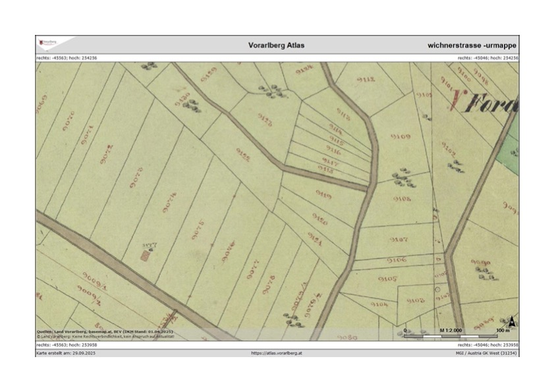554x392 pixels.
Task: Click the wichnerstrasse -urmappe map name
Action: pyautogui.click(x=472, y=45)
